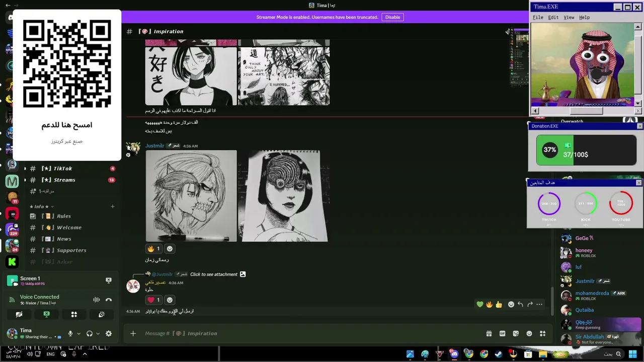React with thumbs up on hovered message

[x=499, y=304]
